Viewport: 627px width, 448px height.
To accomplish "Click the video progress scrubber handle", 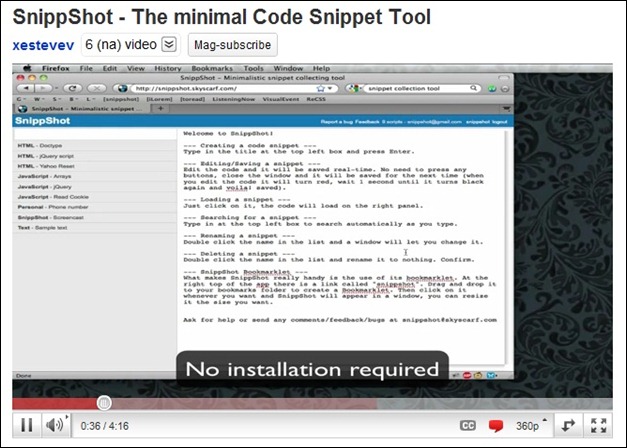I will pos(103,402).
